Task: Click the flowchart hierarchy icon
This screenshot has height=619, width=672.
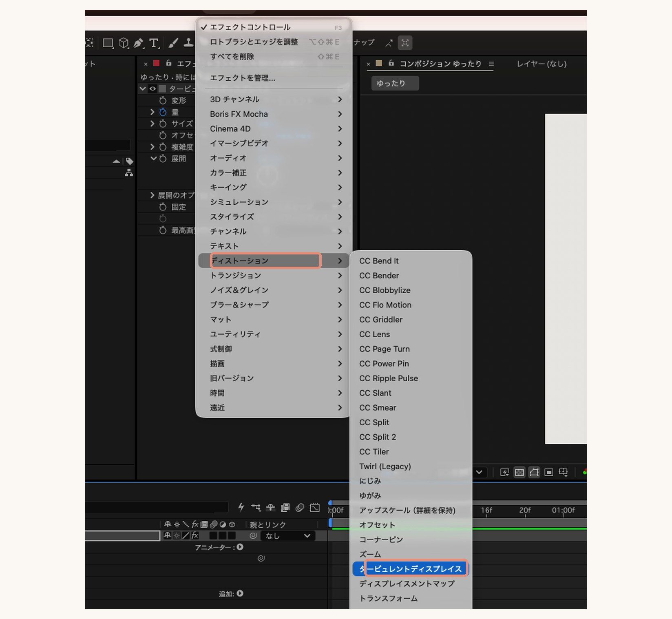Action: click(x=129, y=172)
